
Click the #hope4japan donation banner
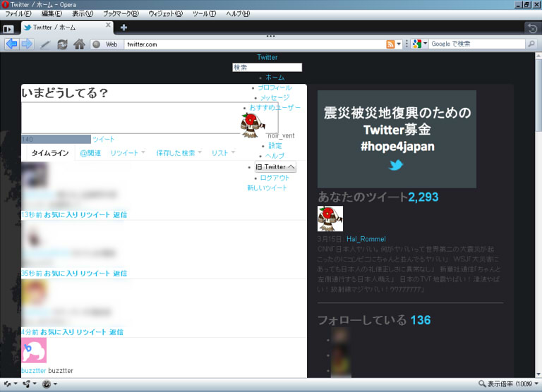397,139
